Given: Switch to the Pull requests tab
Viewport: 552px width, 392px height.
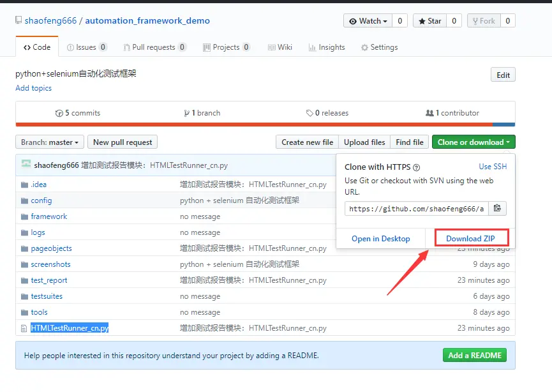Looking at the screenshot, I should click(154, 47).
